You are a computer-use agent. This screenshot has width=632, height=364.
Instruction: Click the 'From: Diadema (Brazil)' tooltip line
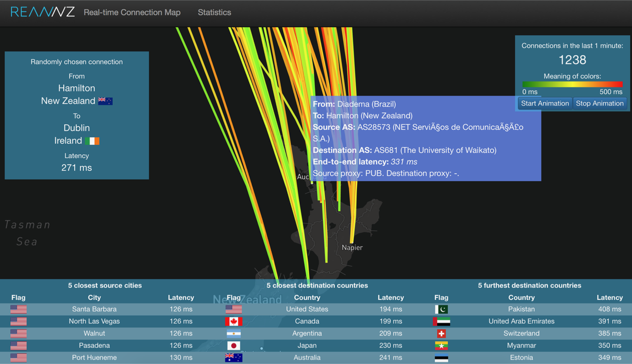[354, 104]
